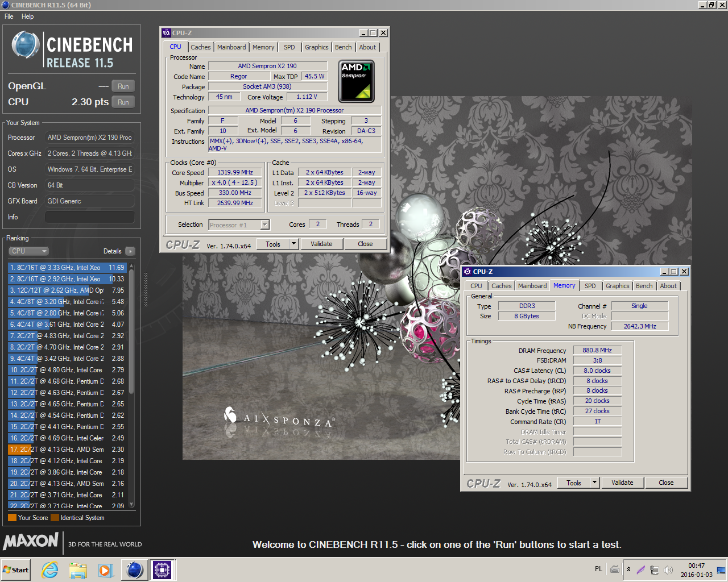Viewport: 728px width, 582px height.
Task: Click the Multiplier x 4.0 value field
Action: pos(235,182)
